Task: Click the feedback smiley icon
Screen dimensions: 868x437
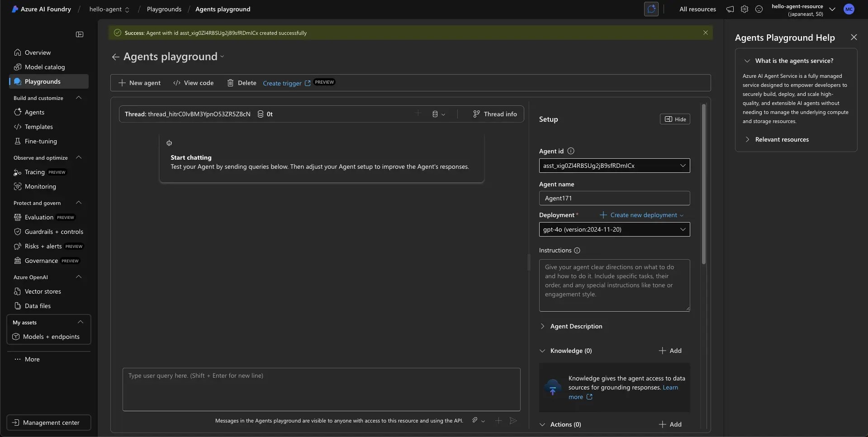Action: pyautogui.click(x=759, y=9)
